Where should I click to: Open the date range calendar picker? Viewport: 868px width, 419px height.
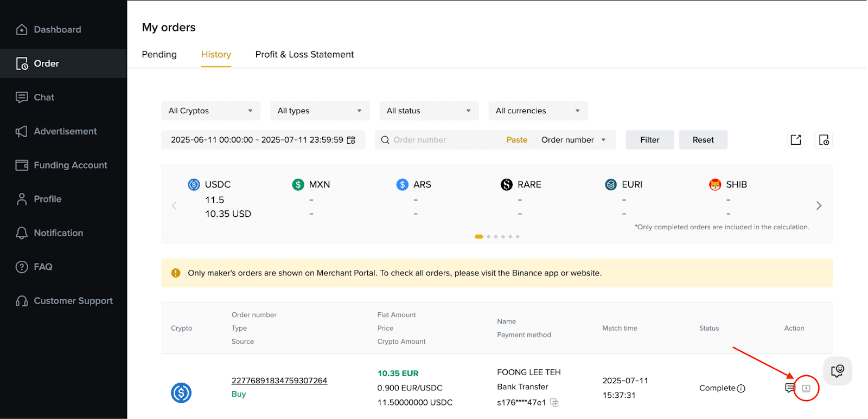(x=351, y=140)
